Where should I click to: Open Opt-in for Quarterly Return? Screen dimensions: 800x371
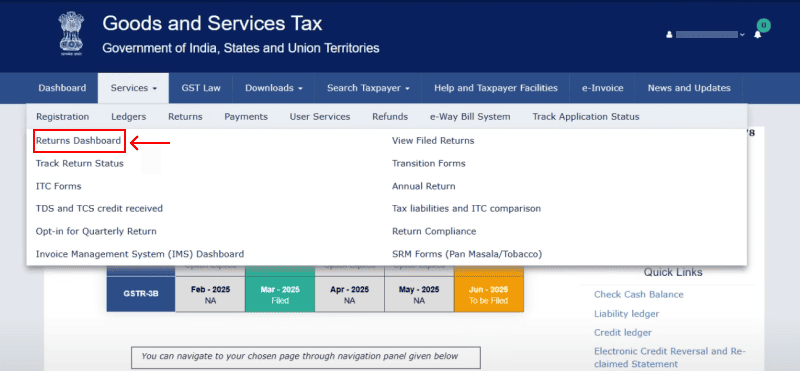pyautogui.click(x=96, y=232)
